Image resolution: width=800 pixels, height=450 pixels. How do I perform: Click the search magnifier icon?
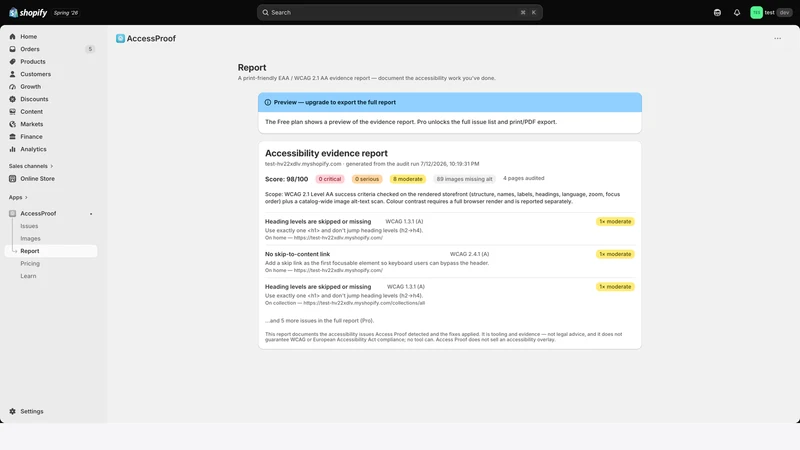[265, 12]
